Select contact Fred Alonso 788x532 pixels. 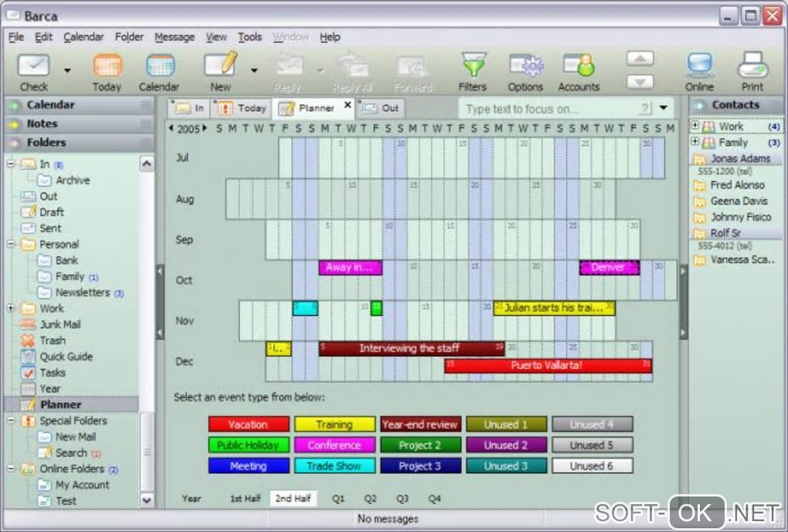[x=737, y=185]
